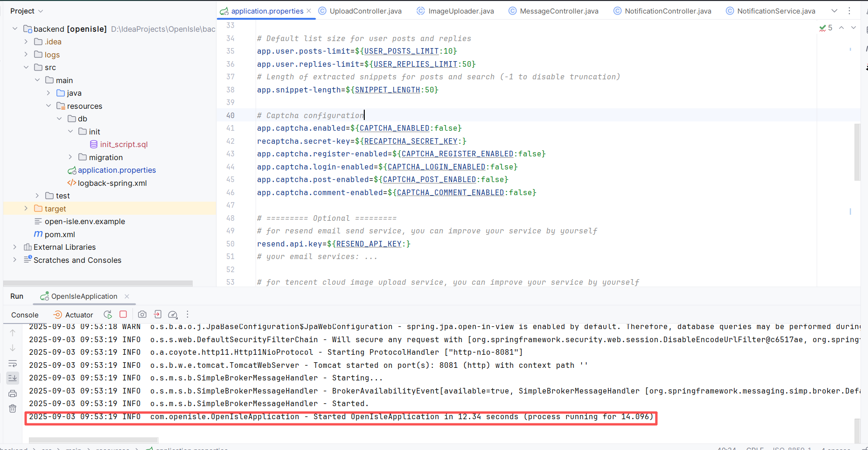Select pom.xml in the project tree

tap(60, 234)
